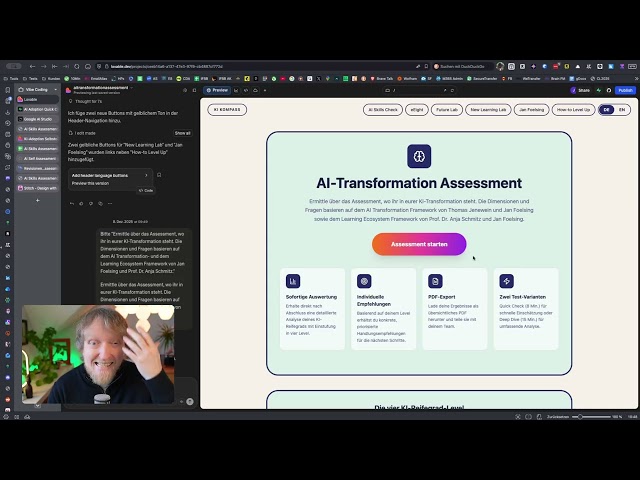The image size is (640, 480).
Task: Click the DuckDuckGo search field
Action: coord(462,66)
